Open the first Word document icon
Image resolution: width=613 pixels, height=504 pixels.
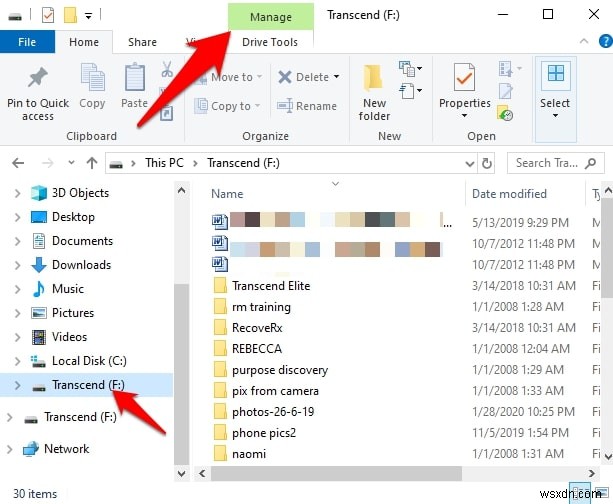click(220, 222)
